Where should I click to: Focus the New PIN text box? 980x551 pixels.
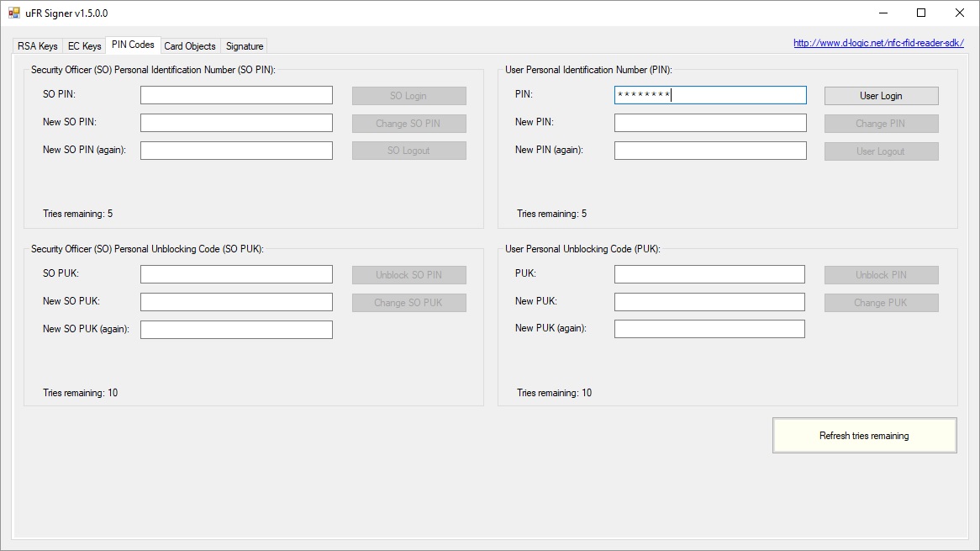[x=710, y=123]
